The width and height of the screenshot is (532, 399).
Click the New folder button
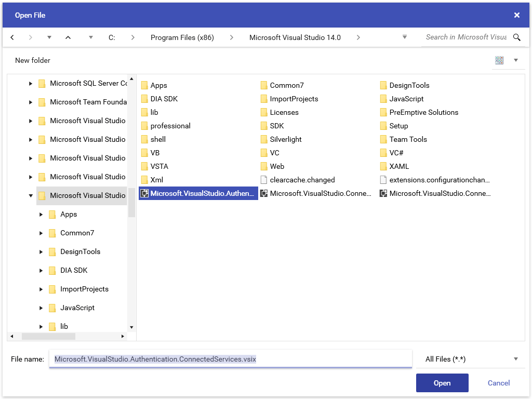pos(33,60)
